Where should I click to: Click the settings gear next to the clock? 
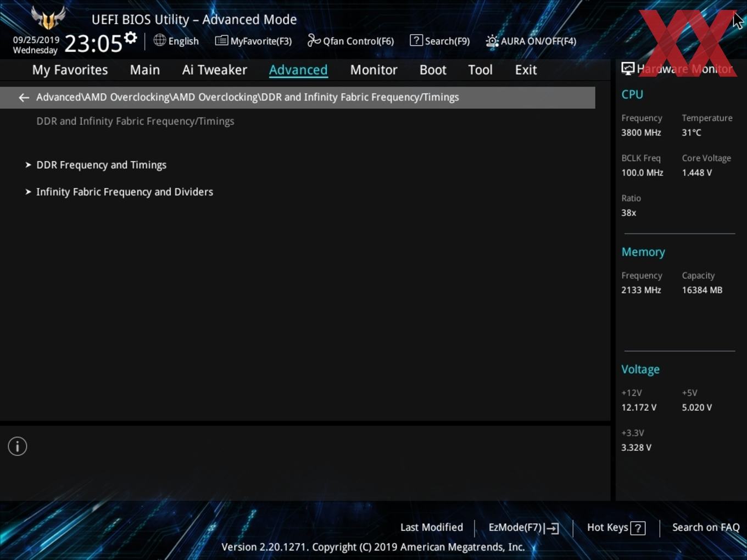pos(130,38)
